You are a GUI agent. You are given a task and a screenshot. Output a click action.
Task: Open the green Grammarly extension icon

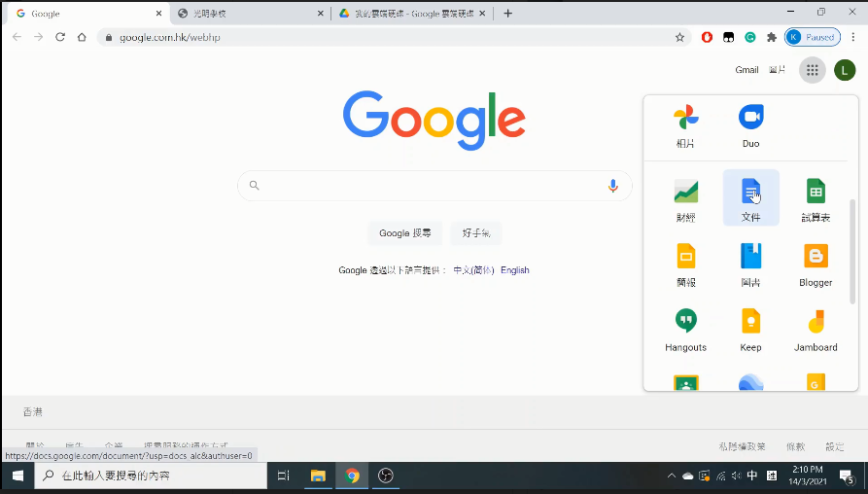coord(750,37)
